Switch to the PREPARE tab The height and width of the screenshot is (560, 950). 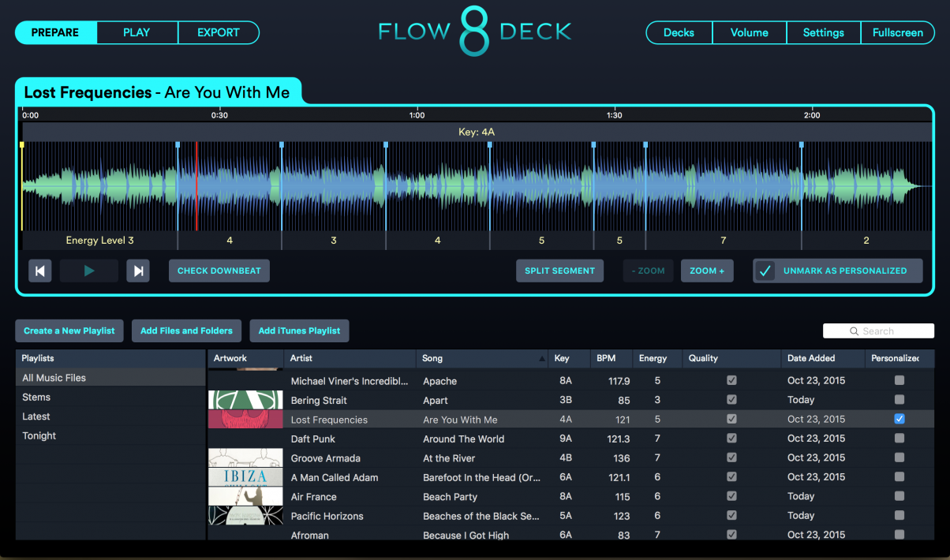(56, 32)
